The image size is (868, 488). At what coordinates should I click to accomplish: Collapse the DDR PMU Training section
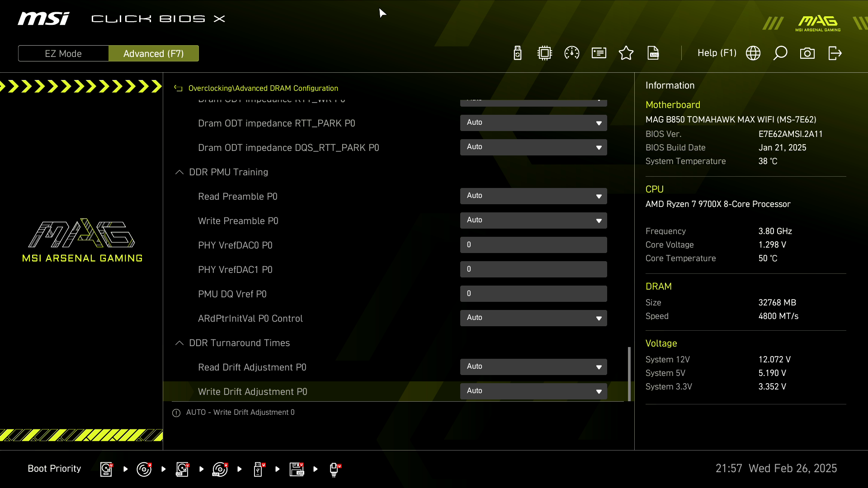click(x=179, y=172)
